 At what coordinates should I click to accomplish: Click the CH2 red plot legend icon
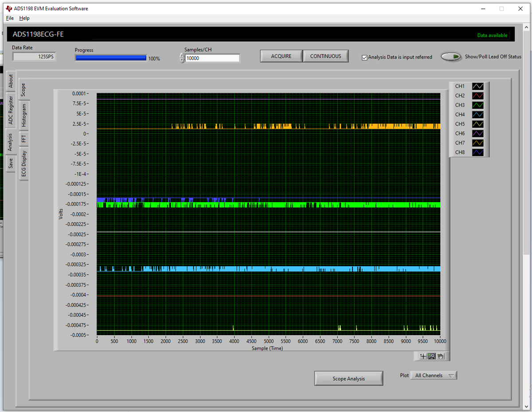pyautogui.click(x=478, y=96)
